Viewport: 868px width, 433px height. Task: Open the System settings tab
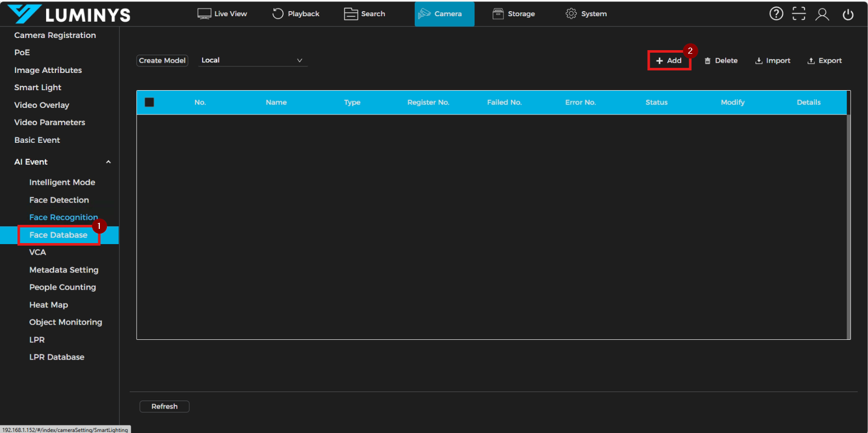[x=586, y=14]
